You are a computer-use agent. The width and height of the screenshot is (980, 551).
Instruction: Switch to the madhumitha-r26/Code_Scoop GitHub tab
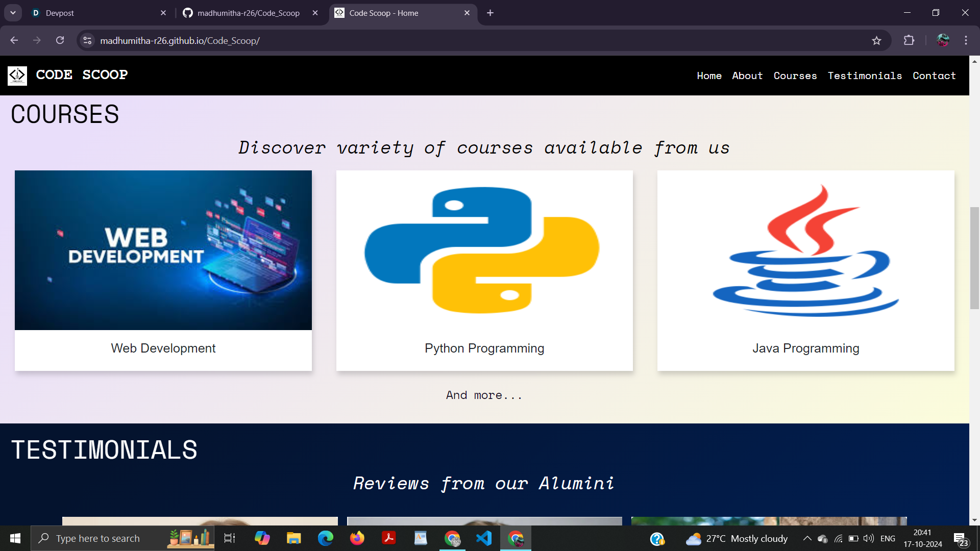coord(249,13)
